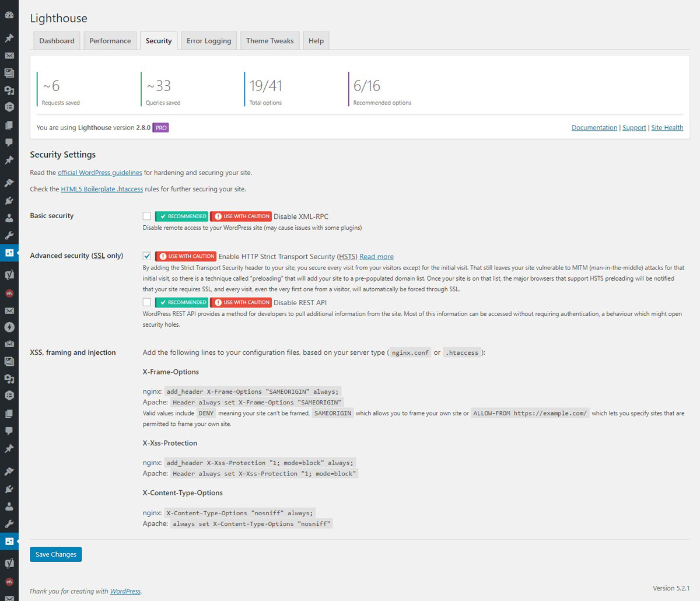The width and height of the screenshot is (700, 601).
Task: Enable the Disable XML-RPC checkbox
Action: pyautogui.click(x=147, y=216)
